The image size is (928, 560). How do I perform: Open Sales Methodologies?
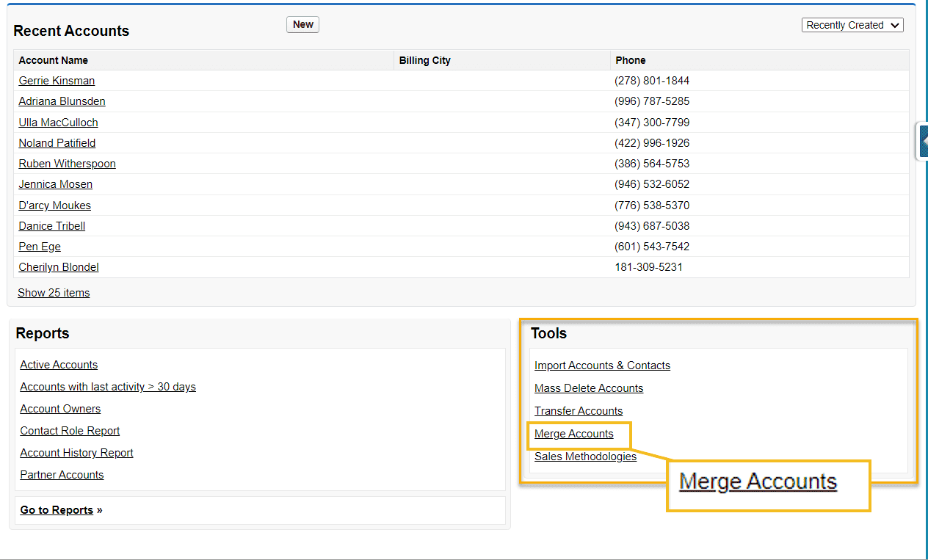[585, 456]
